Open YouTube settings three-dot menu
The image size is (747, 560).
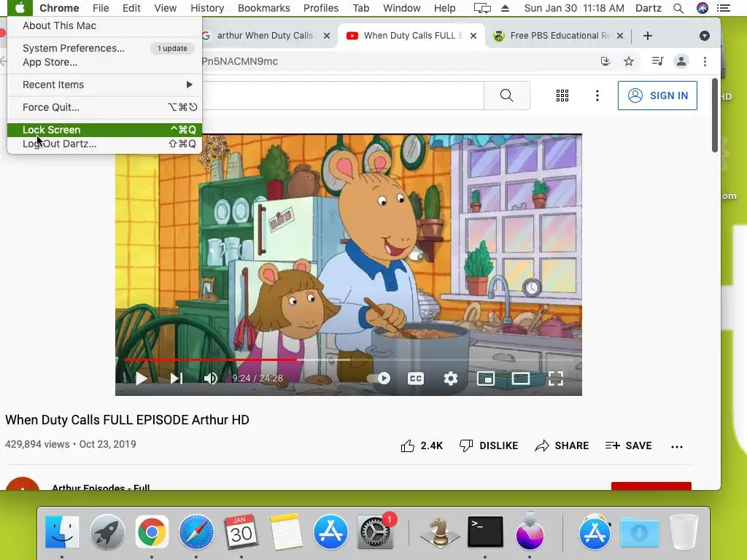(597, 96)
